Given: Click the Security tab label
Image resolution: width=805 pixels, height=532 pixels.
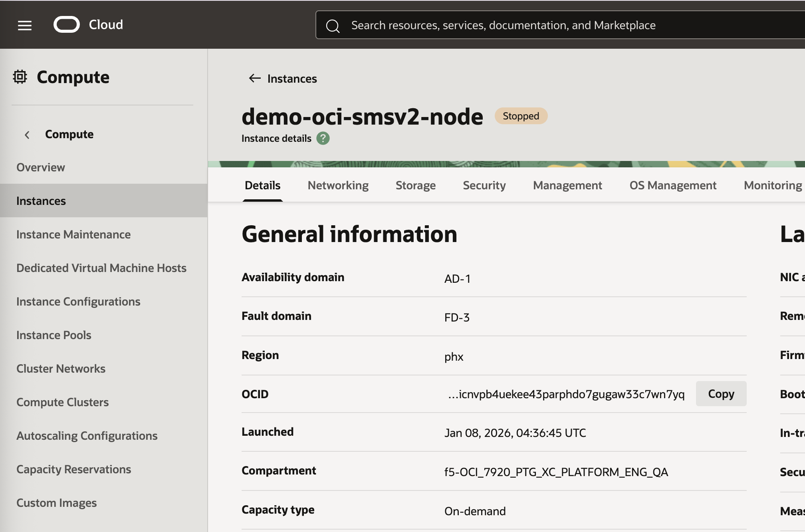Looking at the screenshot, I should pos(484,185).
